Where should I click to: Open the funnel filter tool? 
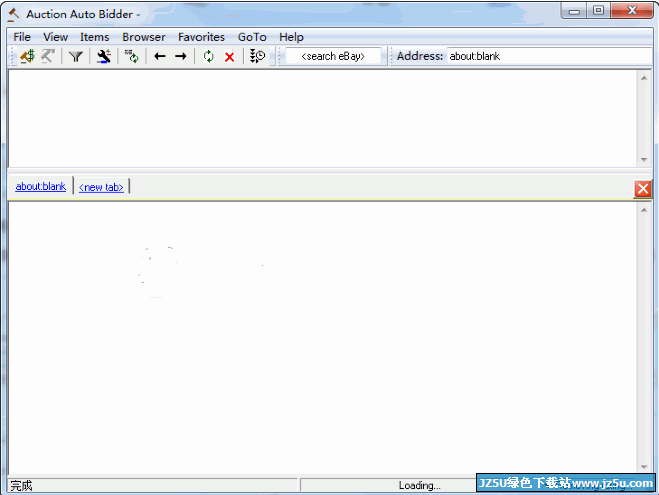76,56
